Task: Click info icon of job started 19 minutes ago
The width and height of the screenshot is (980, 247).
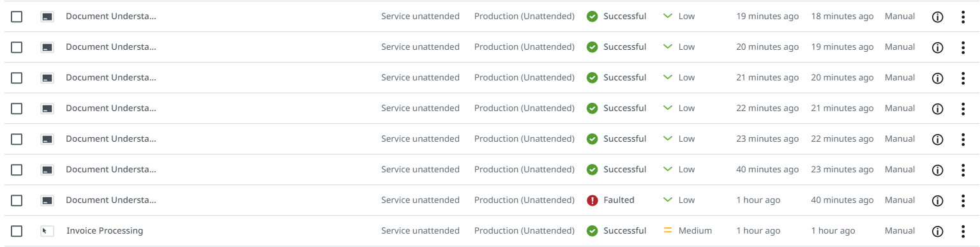Action: 938,17
